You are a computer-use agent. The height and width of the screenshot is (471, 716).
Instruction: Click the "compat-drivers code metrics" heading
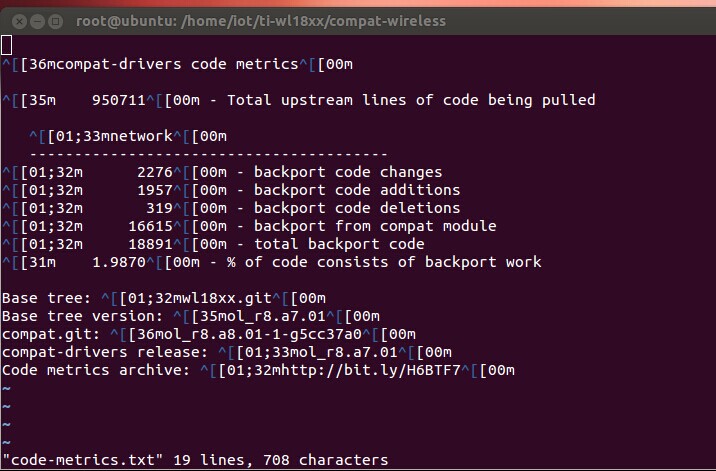coord(177,64)
